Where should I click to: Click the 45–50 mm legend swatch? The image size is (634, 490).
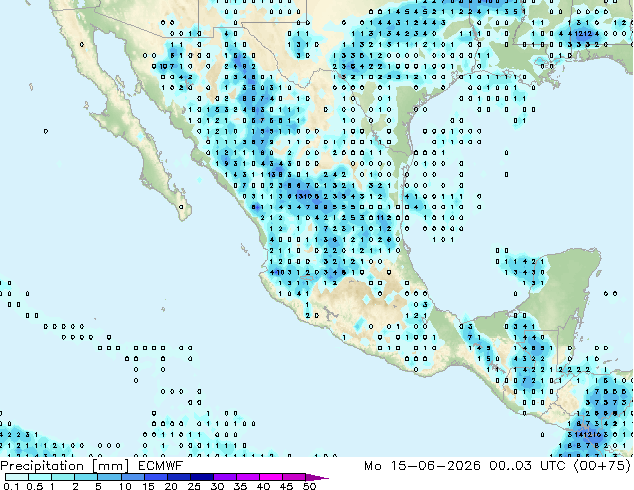294,477
